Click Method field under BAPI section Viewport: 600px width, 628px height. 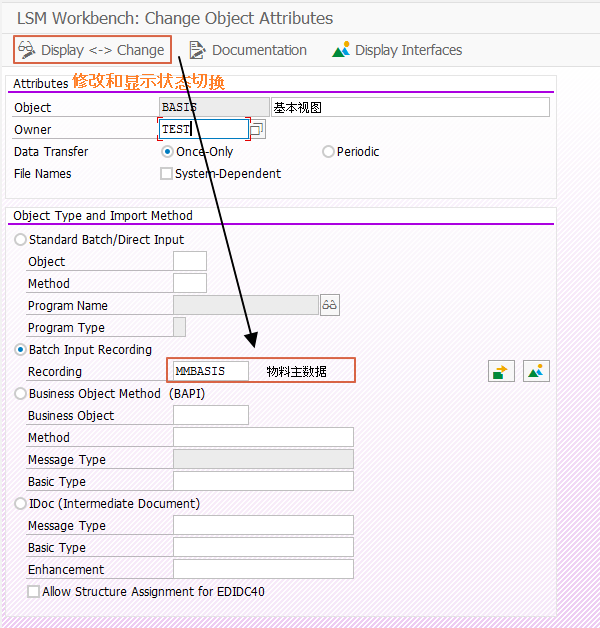tap(263, 437)
